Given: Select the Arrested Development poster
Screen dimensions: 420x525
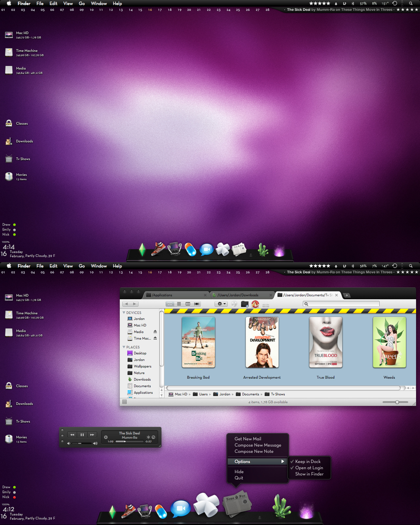Looking at the screenshot, I should [262, 342].
